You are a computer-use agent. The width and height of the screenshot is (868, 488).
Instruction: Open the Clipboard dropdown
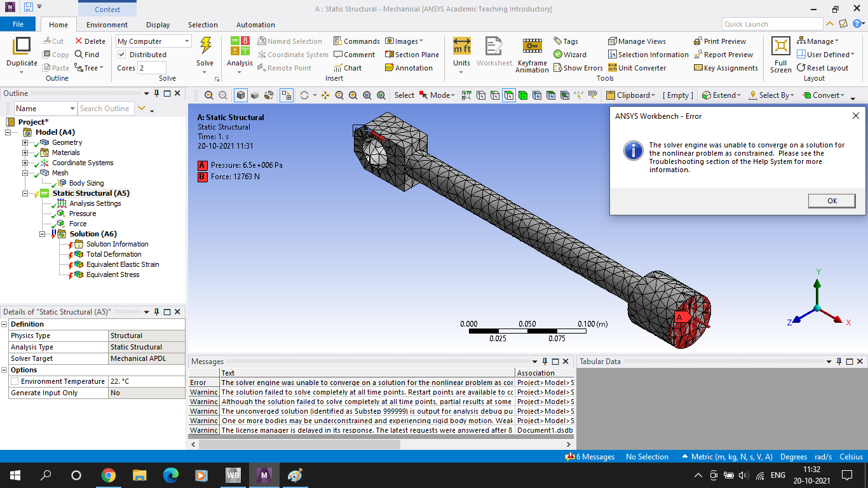coord(632,95)
